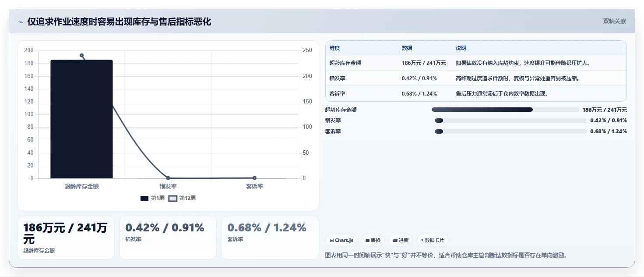The image size is (644, 277).
Task: Click the 250 value on the right axis
Action: [307, 50]
